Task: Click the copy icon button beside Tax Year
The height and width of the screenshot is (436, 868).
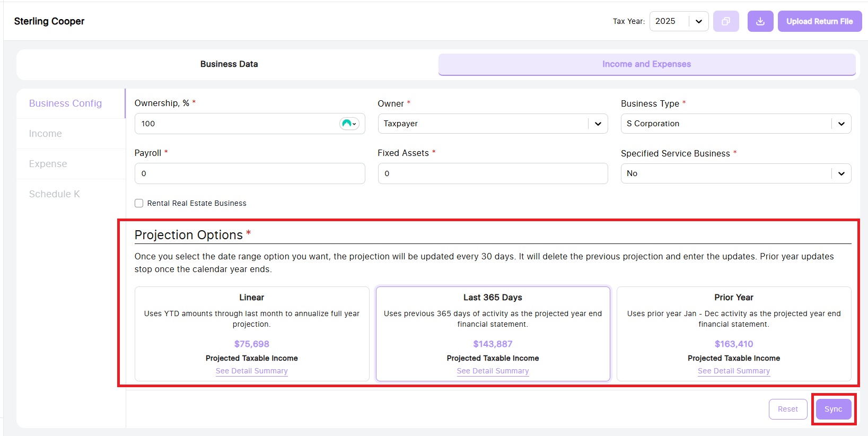Action: coord(726,21)
